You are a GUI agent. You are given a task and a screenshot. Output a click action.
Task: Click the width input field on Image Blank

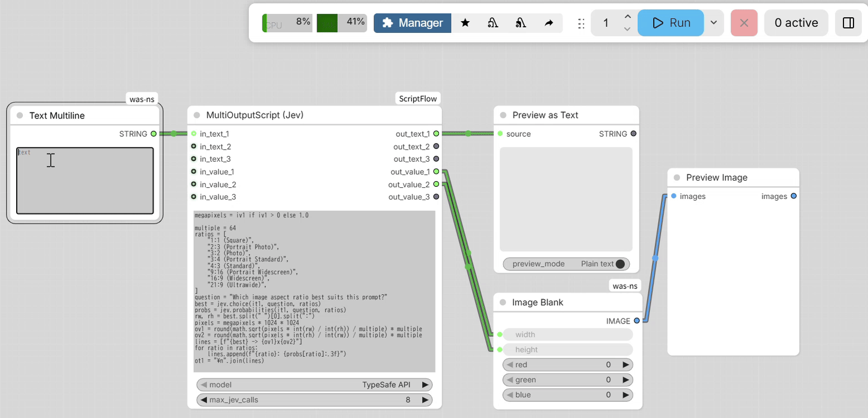click(568, 335)
